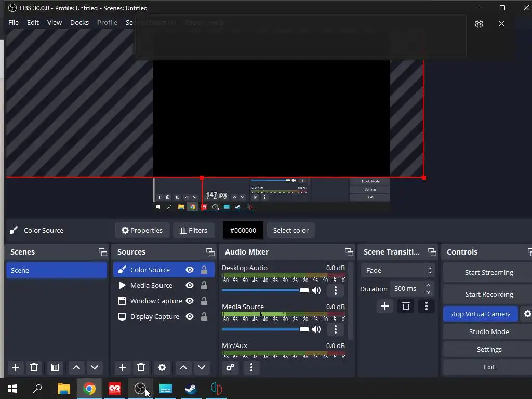This screenshot has height=399, width=532.
Task: Move scene down with arrow icon
Action: click(95, 367)
